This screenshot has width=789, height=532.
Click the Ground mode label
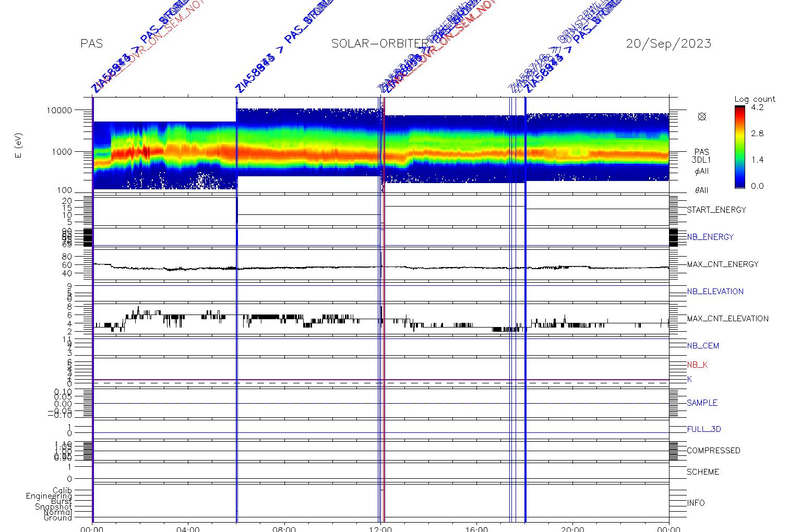click(x=58, y=517)
